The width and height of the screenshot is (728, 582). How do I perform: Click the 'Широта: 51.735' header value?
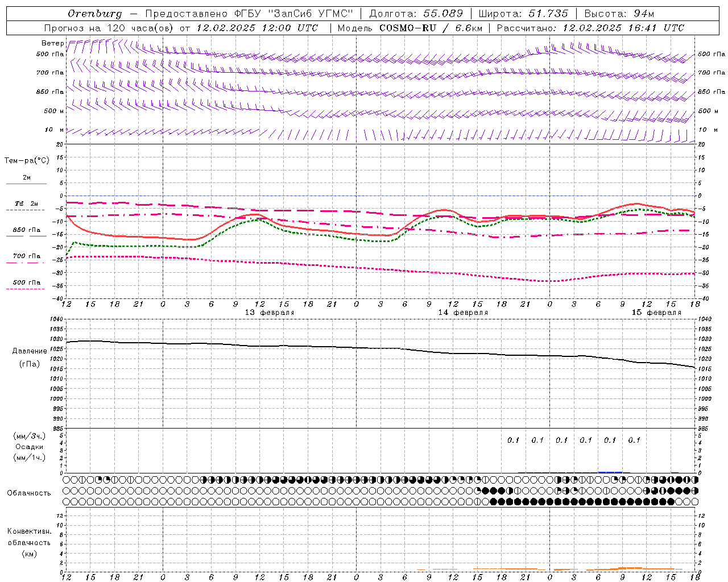523,14
